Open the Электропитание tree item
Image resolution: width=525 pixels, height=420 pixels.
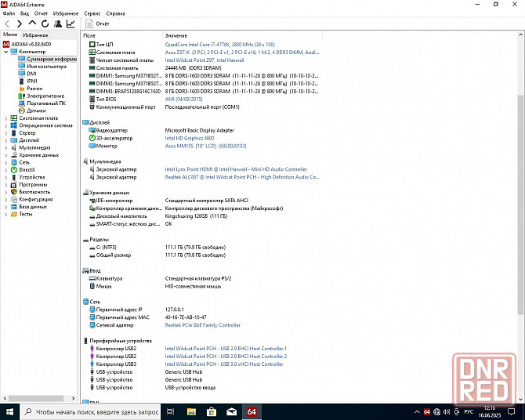(x=45, y=96)
